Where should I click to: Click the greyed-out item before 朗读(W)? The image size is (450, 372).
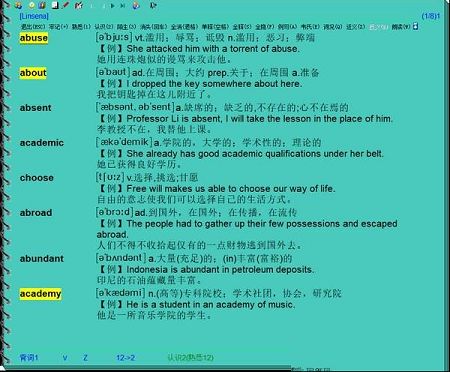point(378,27)
